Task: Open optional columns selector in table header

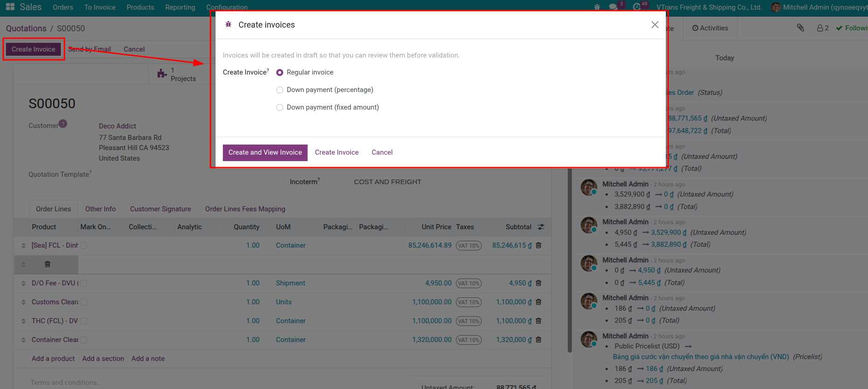Action: pos(541,227)
